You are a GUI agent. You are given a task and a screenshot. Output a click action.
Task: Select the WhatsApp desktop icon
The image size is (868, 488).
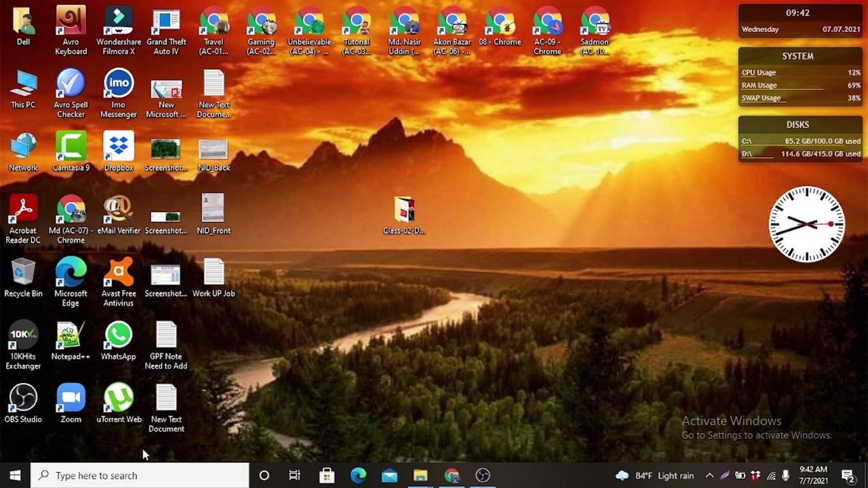119,341
